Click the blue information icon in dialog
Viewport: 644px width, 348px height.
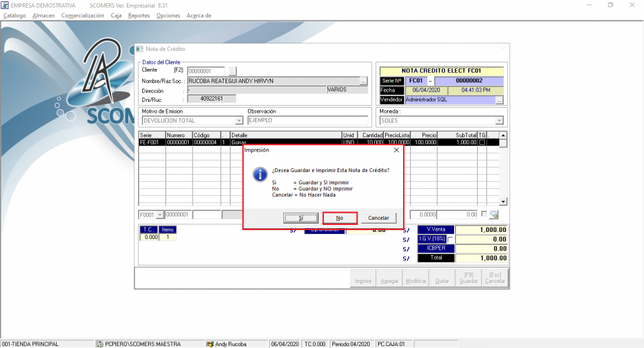pos(260,175)
